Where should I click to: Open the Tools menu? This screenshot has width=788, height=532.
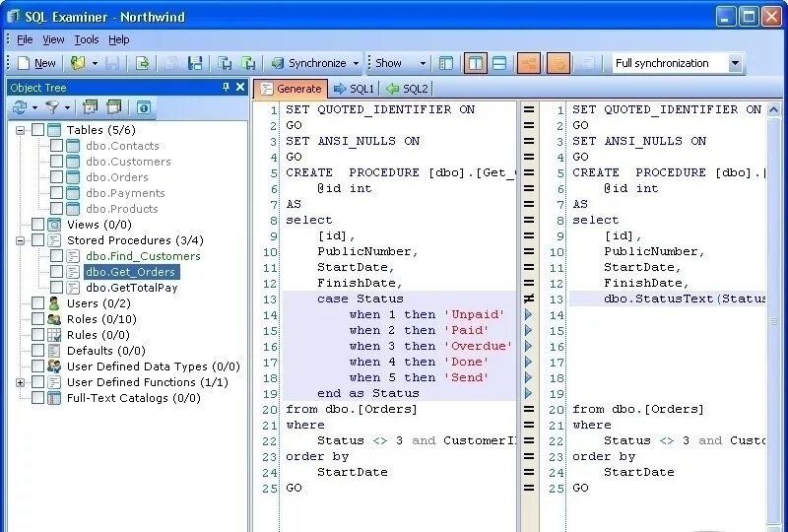tap(87, 39)
